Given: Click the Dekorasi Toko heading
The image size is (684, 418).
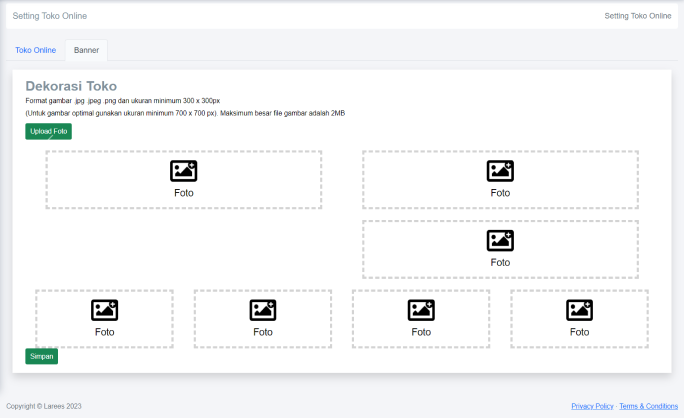Looking at the screenshot, I should (71, 87).
